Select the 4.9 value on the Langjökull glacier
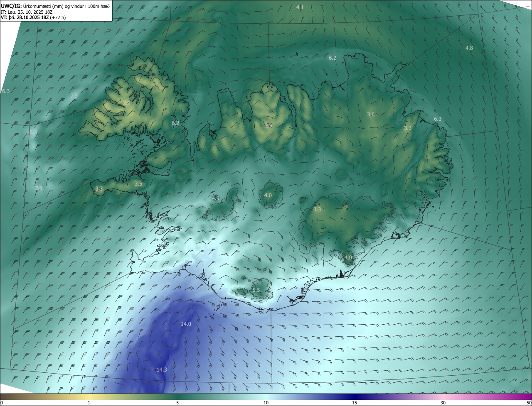 tap(216, 198)
